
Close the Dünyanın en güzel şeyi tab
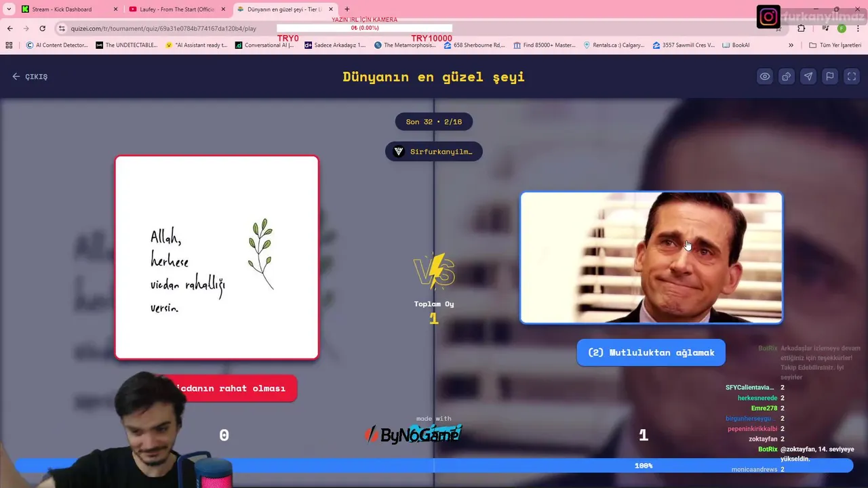[331, 9]
